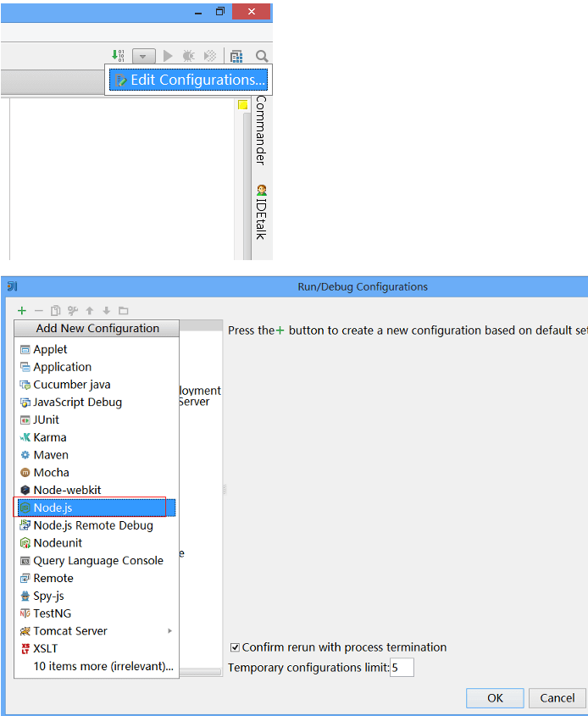Viewport: 588px width, 716px height.
Task: Click the Edit Defaults wrench icon
Action: [73, 310]
